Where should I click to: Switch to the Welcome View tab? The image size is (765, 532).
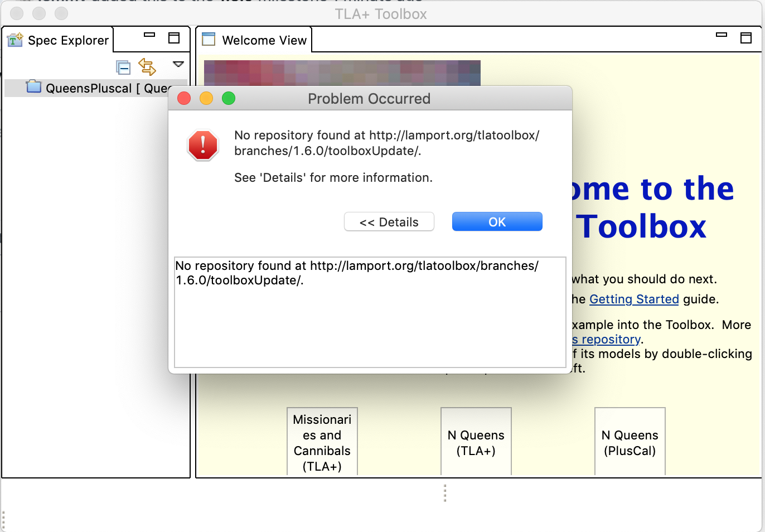(264, 40)
